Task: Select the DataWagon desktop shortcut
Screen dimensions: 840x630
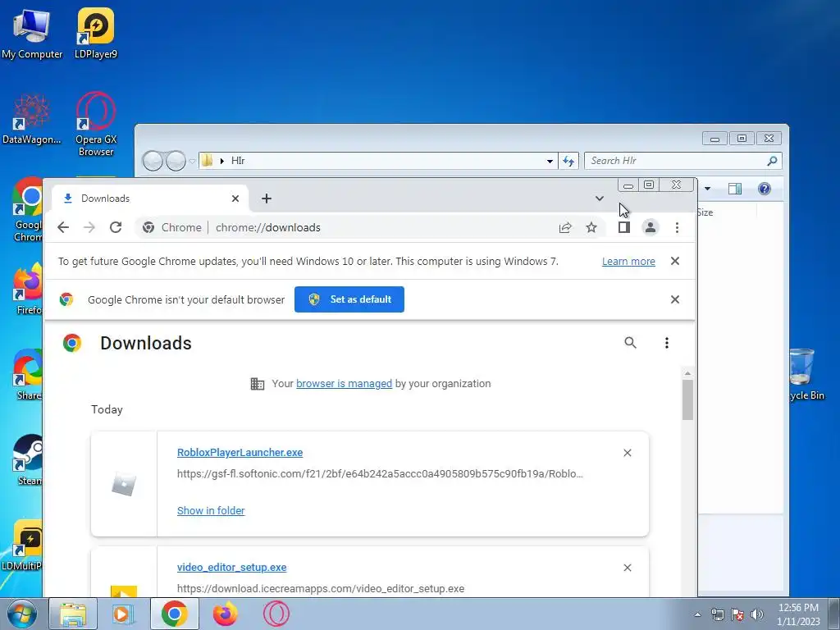Action: [32, 119]
